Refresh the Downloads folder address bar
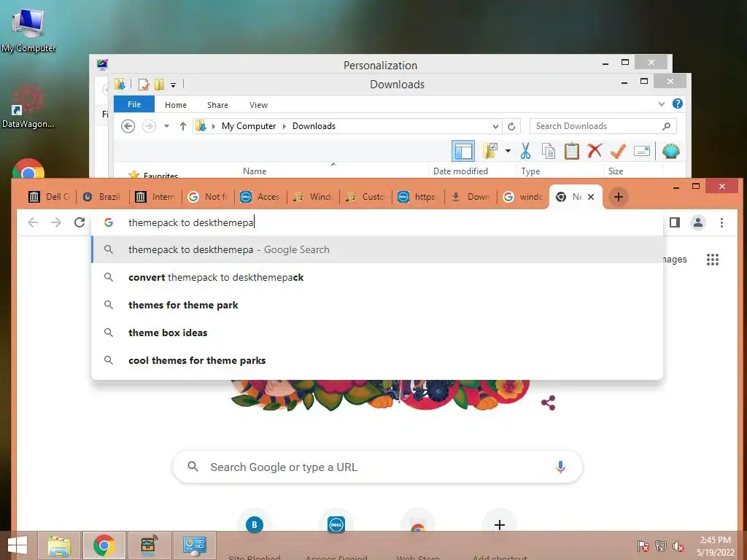 (511, 126)
